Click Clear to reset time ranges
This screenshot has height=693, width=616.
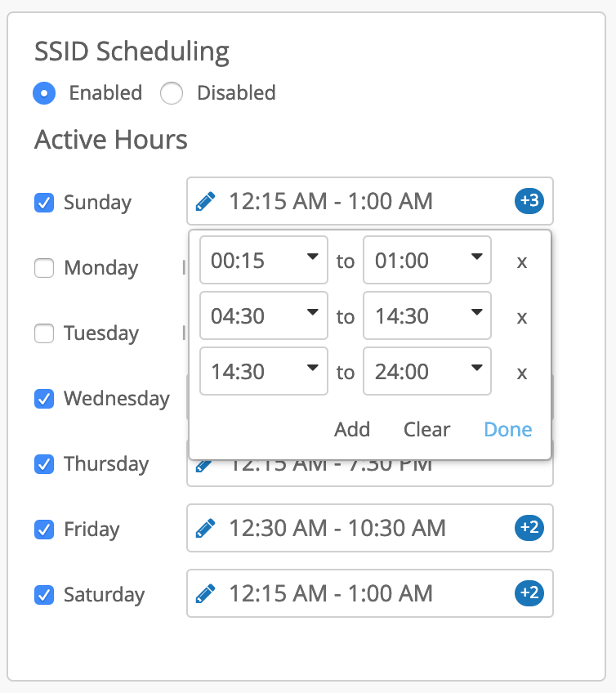coord(426,430)
